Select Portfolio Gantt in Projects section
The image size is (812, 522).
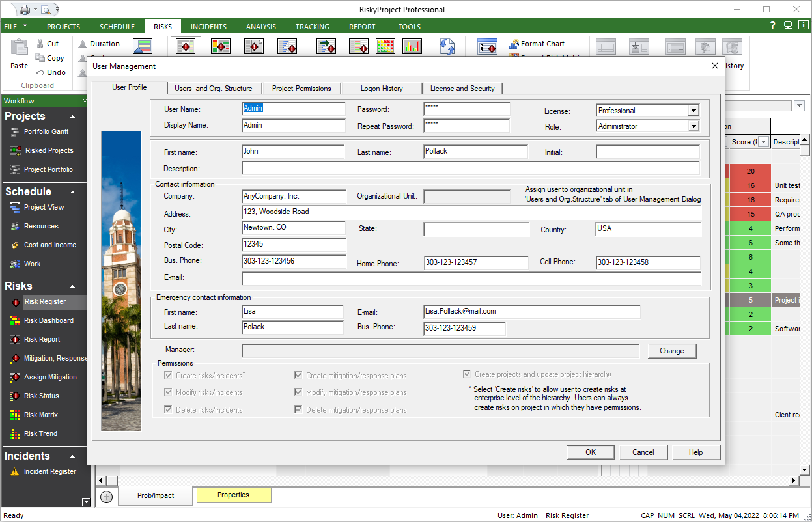coord(46,131)
